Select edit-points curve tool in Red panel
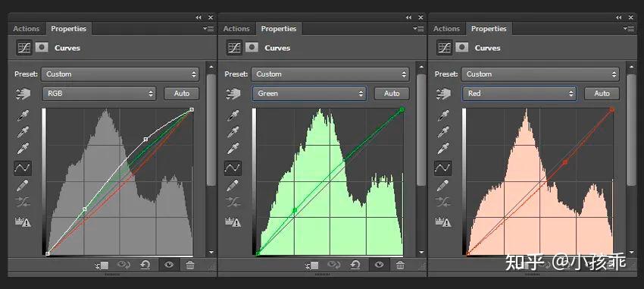 click(443, 168)
